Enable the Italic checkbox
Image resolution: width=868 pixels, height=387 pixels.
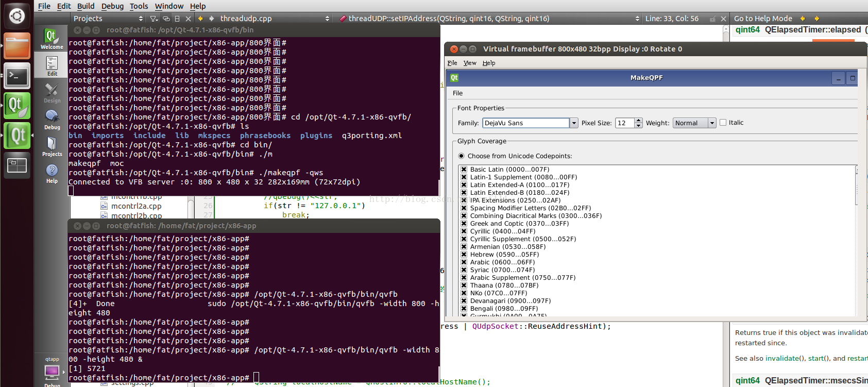tap(723, 123)
